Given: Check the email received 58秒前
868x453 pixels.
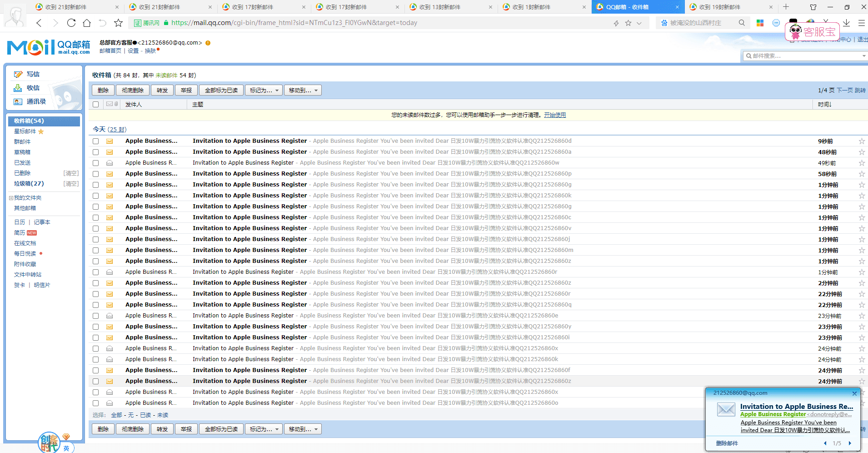Looking at the screenshot, I should (95, 174).
